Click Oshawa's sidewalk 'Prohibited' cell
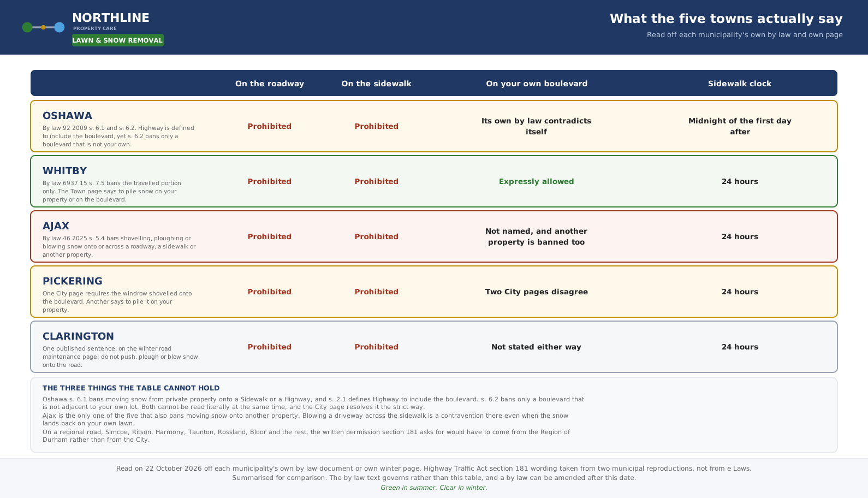 coord(377,126)
